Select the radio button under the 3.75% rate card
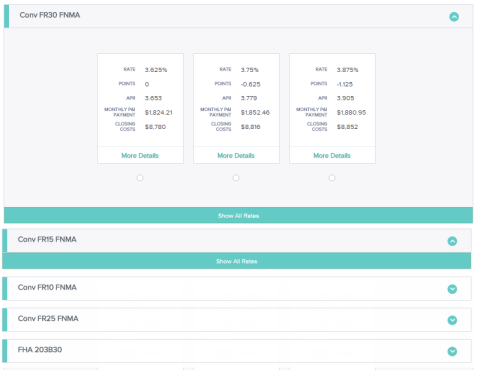 (x=236, y=178)
